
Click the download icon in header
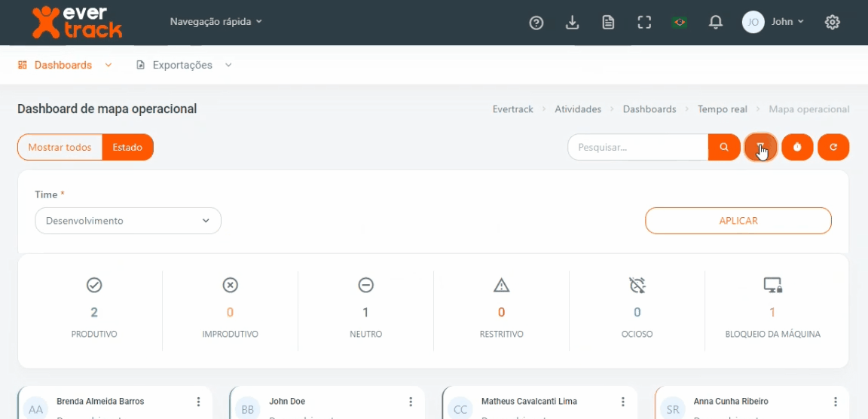pos(572,23)
